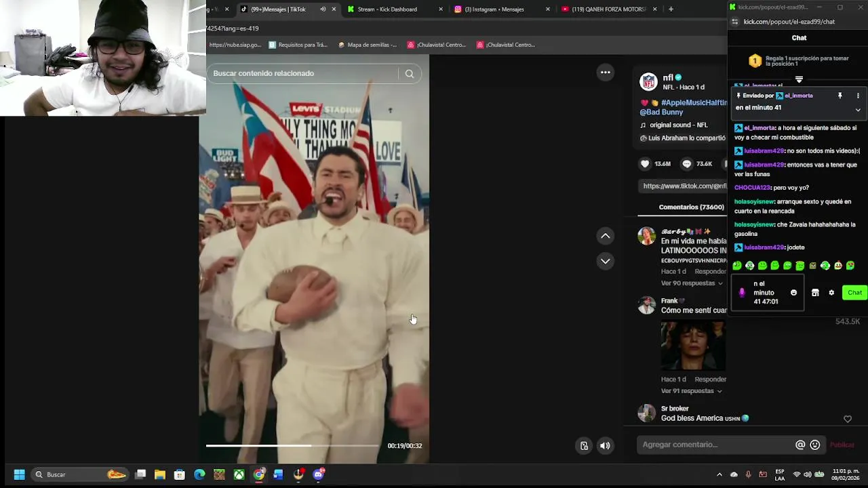868x488 pixels.
Task: Open Discord from the taskbar
Action: coord(319,474)
